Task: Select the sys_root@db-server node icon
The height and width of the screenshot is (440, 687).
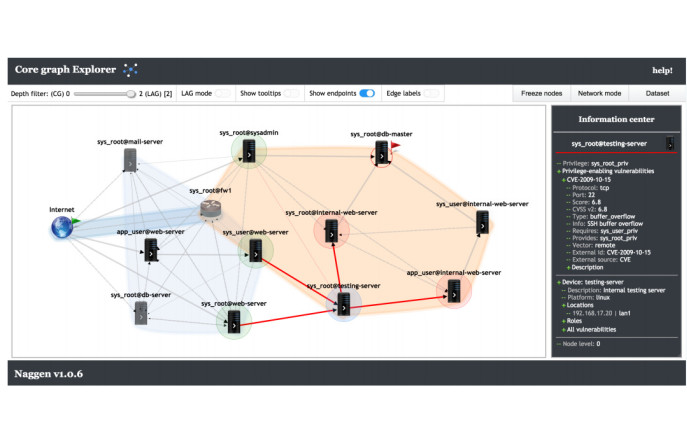Action: click(x=141, y=313)
